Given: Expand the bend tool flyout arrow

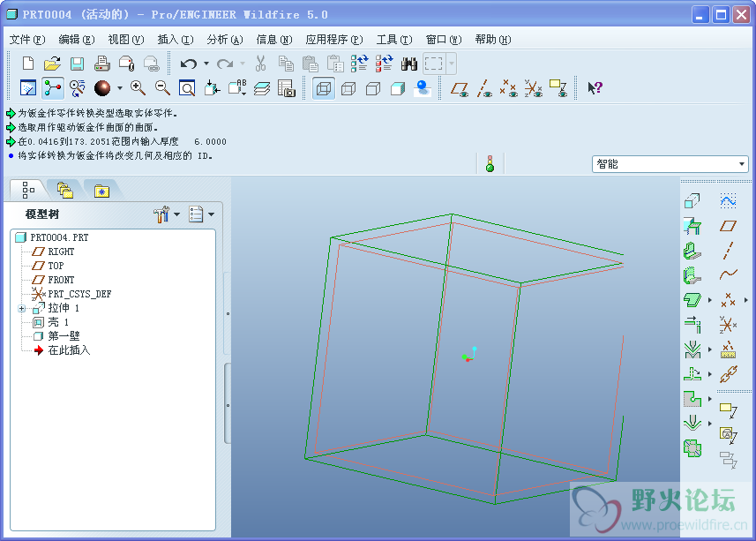Looking at the screenshot, I should coord(710,349).
